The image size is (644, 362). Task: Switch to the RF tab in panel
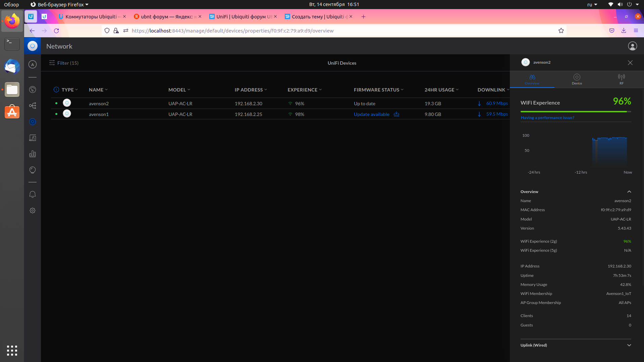click(x=622, y=80)
